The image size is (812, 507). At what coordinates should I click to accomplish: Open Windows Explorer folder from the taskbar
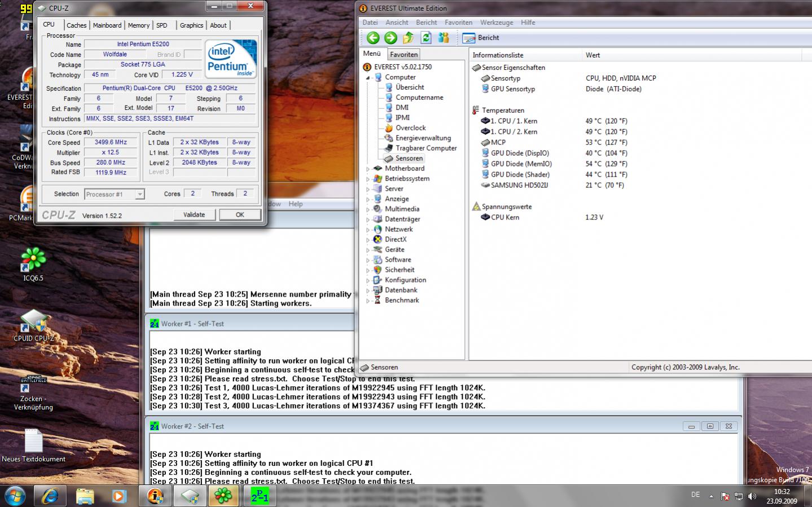(x=85, y=496)
